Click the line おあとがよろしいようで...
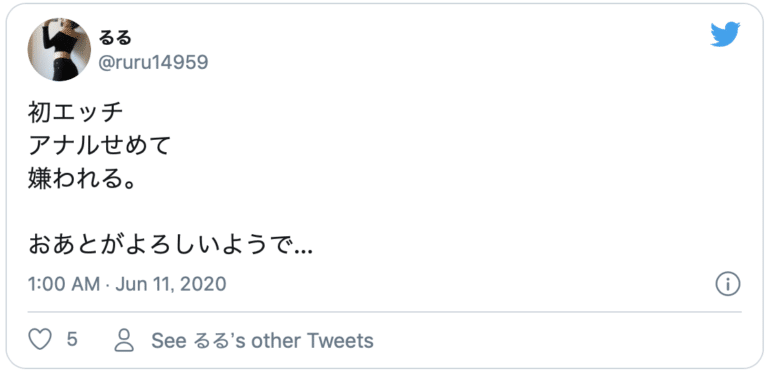The width and height of the screenshot is (768, 376). [170, 245]
